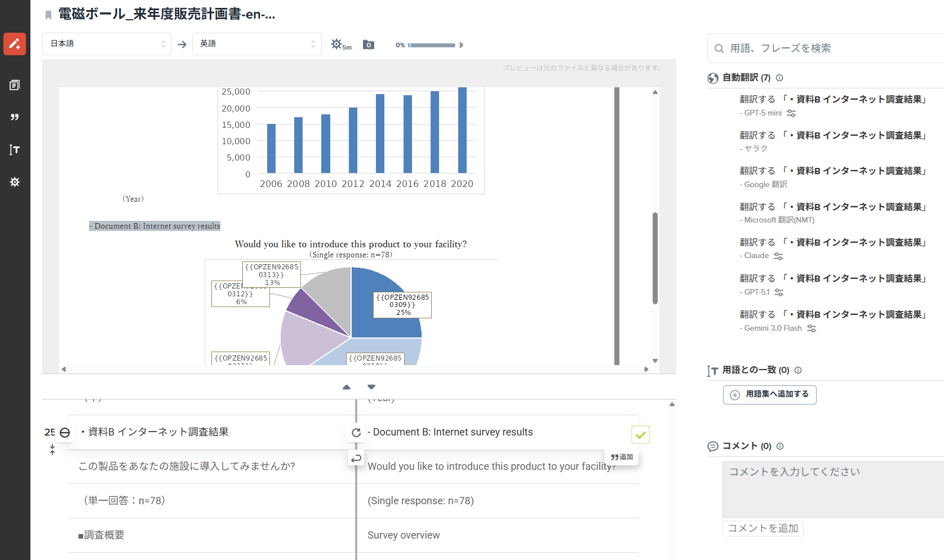Click the auto-save 5m gear icon
Image resolution: width=944 pixels, height=560 pixels.
[338, 45]
